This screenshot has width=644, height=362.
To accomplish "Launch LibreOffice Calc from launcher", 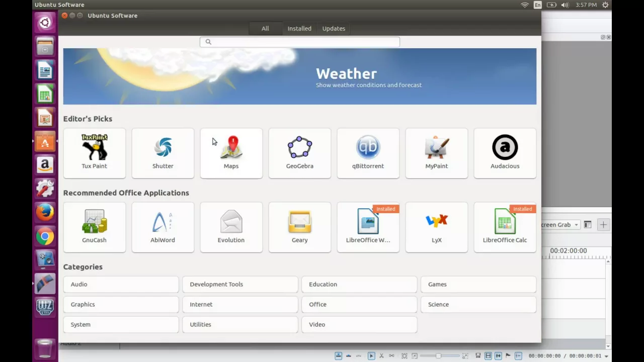I will [45, 94].
